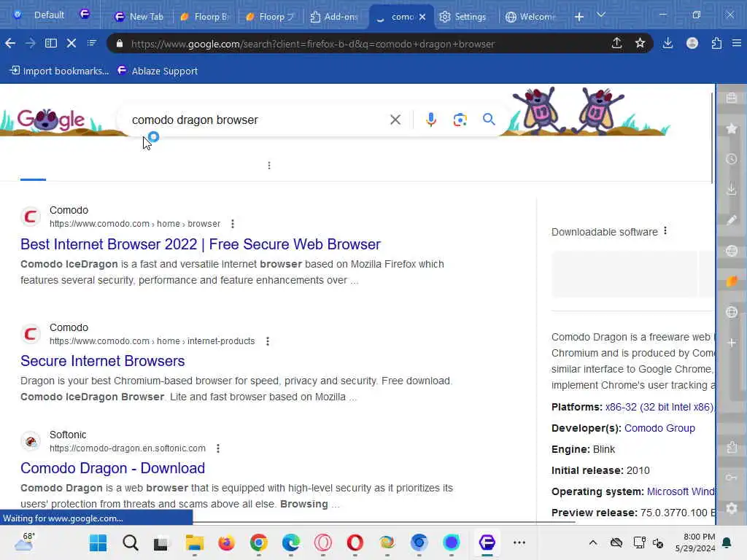This screenshot has height=560, width=747.
Task: Open the toolbar list/bulleted lines icon
Action: [92, 44]
